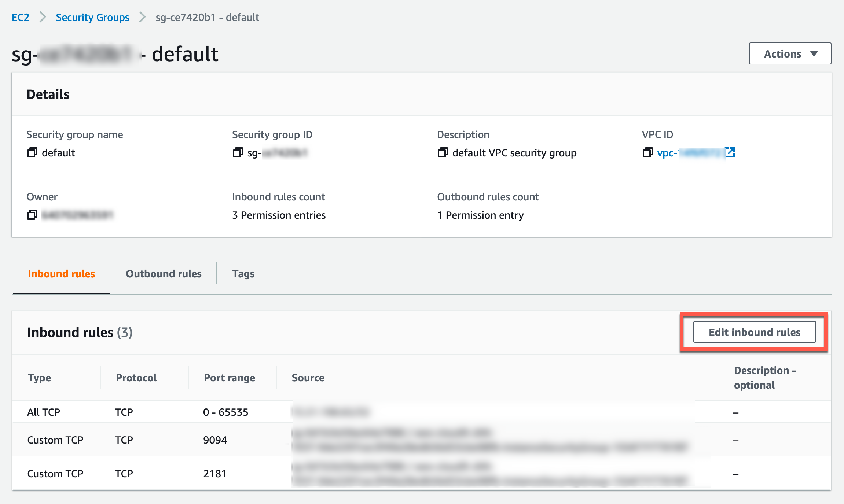Go to EC2 breadcrumb link
Image resolution: width=844 pixels, height=504 pixels.
pyautogui.click(x=21, y=17)
